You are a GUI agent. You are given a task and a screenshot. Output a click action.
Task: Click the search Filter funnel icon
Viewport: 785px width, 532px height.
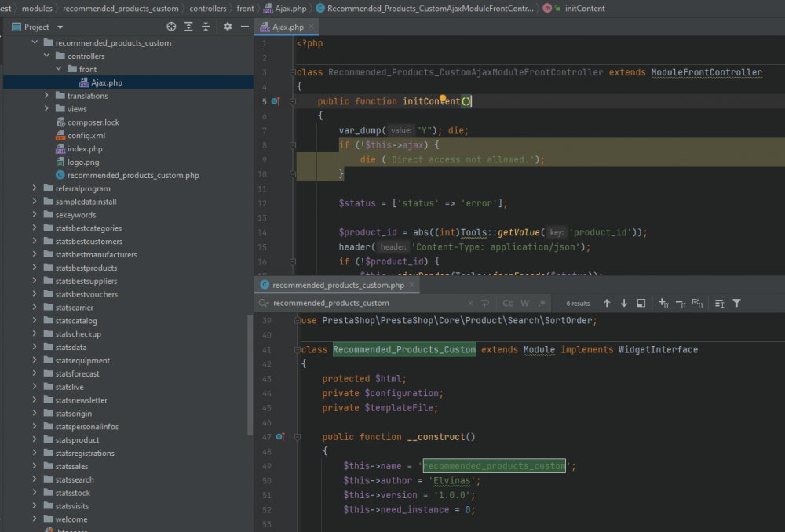click(736, 303)
